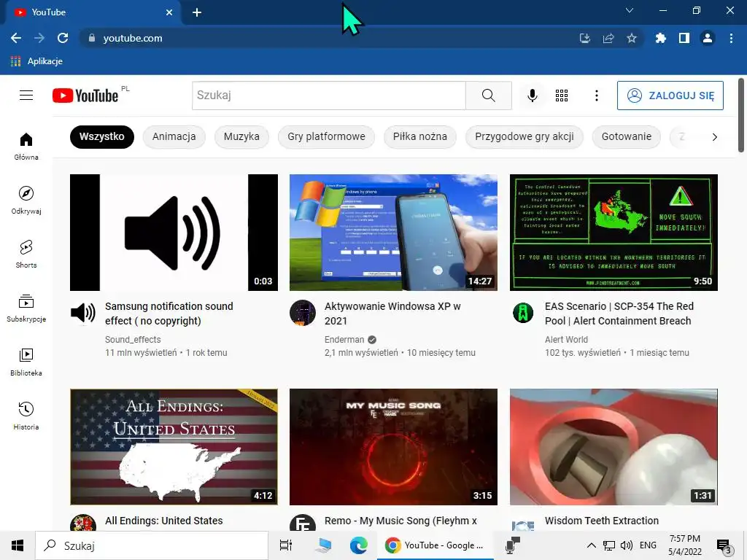This screenshot has height=560, width=747.
Task: Open Enderman channel avatar
Action: coord(303,313)
